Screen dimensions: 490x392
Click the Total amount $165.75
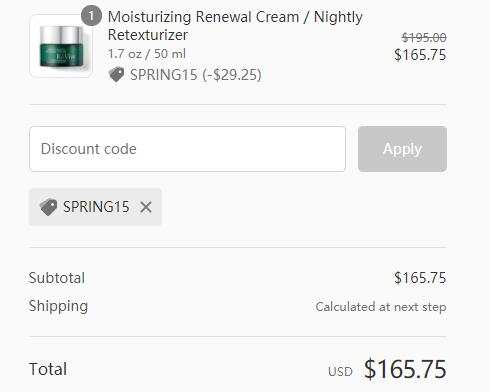pyautogui.click(x=405, y=369)
